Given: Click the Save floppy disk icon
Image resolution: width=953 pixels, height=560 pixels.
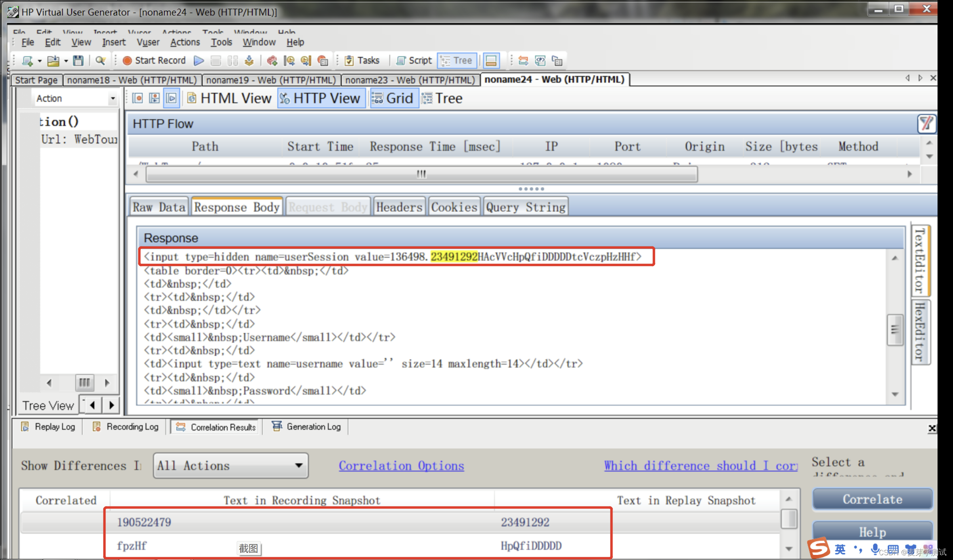Looking at the screenshot, I should pos(78,60).
